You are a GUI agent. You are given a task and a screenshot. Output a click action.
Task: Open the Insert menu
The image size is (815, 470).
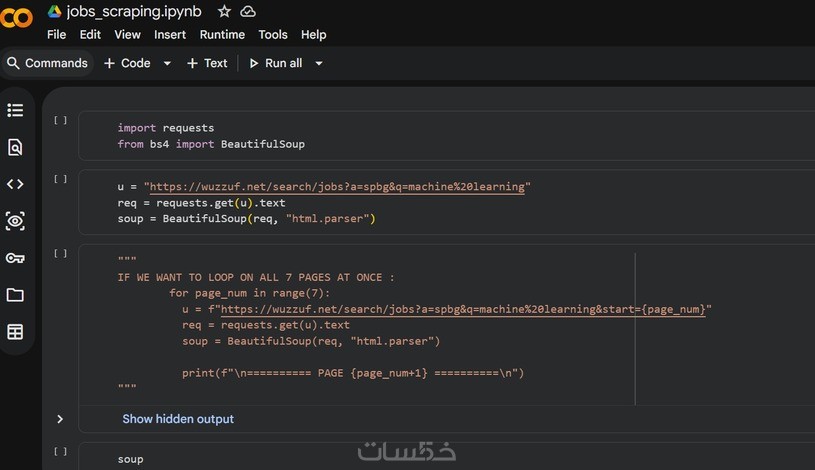pos(170,34)
